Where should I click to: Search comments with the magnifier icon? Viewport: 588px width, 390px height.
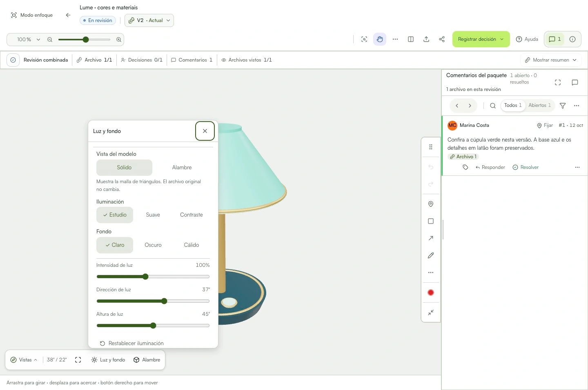[493, 106]
